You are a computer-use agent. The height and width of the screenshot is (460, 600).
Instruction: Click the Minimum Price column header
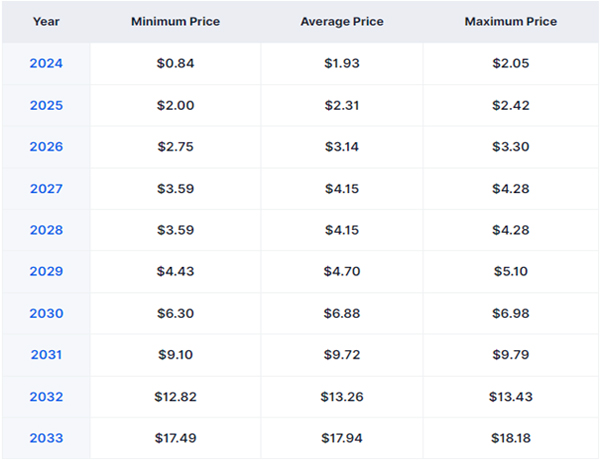point(176,21)
